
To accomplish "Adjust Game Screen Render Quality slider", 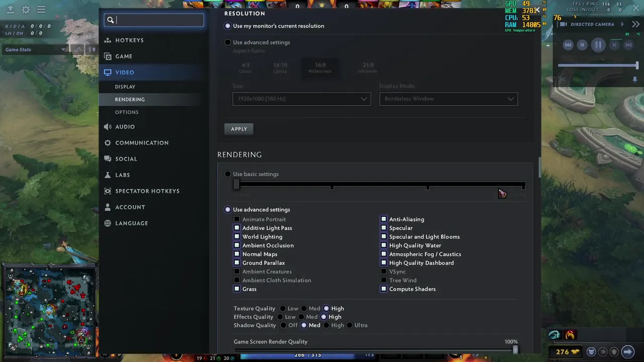I will click(x=375, y=350).
